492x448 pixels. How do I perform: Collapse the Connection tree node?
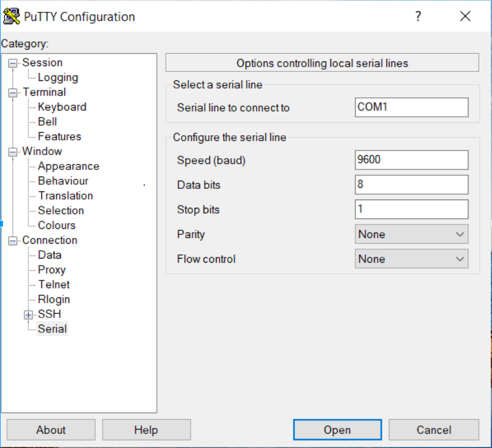12,241
